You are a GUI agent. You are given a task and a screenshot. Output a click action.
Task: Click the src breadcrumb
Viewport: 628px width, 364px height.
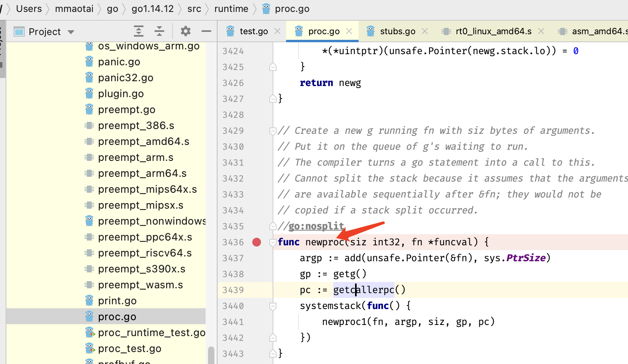click(194, 9)
